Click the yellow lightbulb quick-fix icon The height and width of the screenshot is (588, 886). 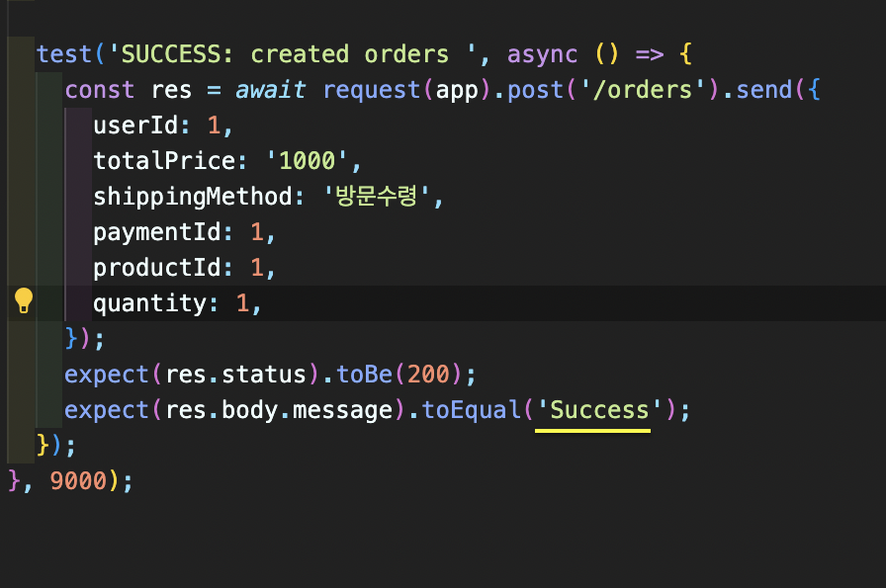[x=23, y=300]
